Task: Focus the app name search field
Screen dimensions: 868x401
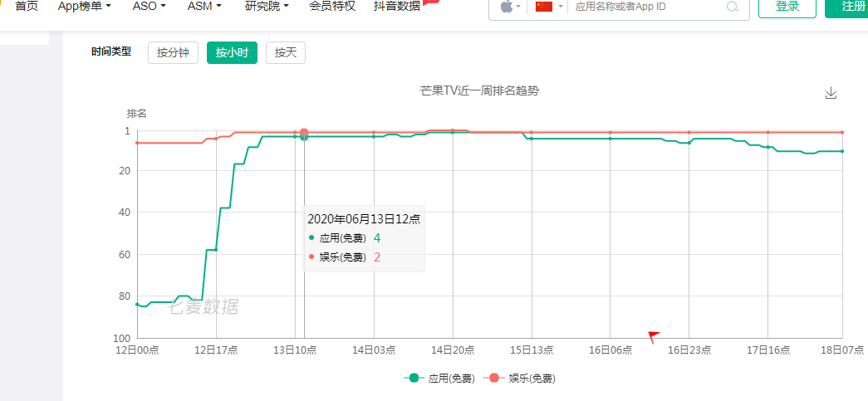Action: point(646,7)
